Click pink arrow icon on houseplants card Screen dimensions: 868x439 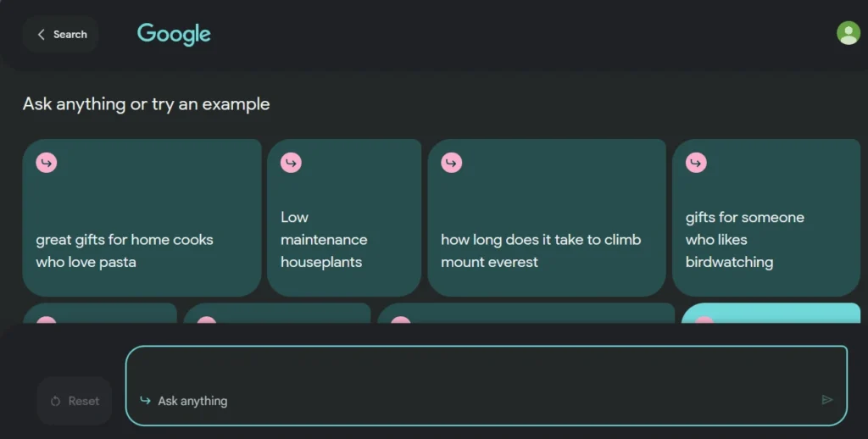tap(291, 162)
